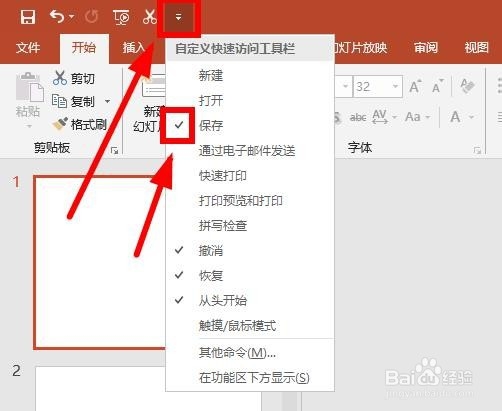Expand the 粘贴 dropdown arrow
The height and width of the screenshot is (411, 502).
pos(29,126)
